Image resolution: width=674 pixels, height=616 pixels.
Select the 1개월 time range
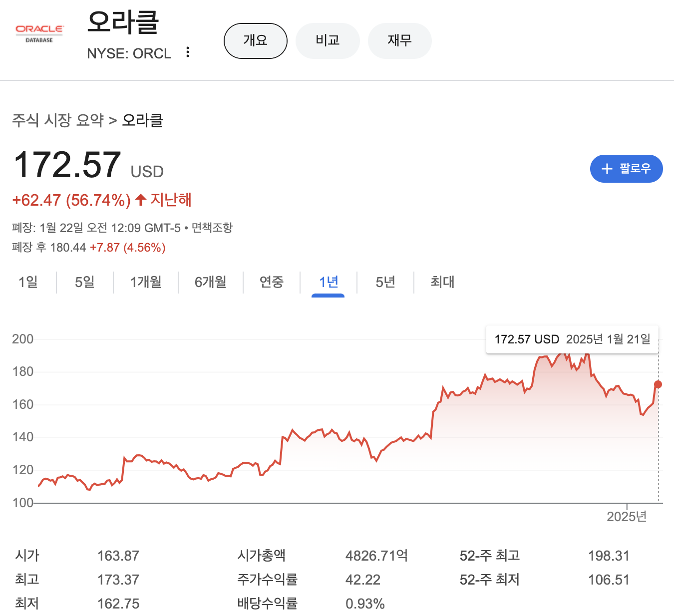[x=146, y=282]
